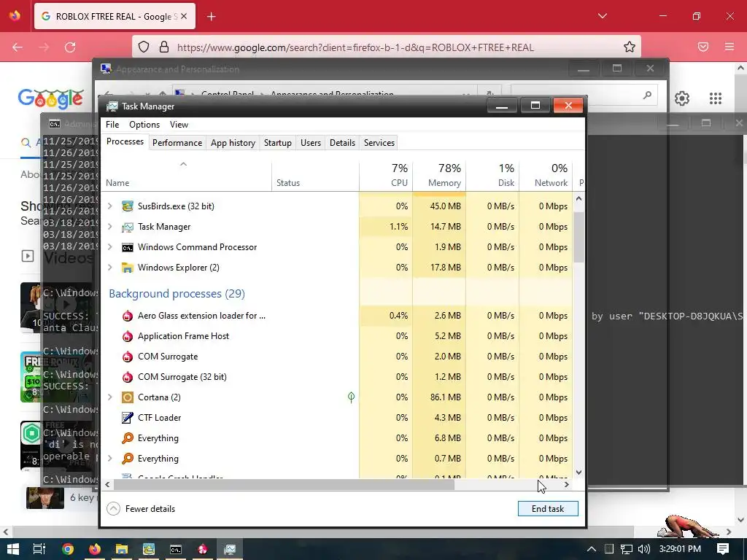
Task: Click the Application Frame Host icon
Action: pyautogui.click(x=127, y=336)
